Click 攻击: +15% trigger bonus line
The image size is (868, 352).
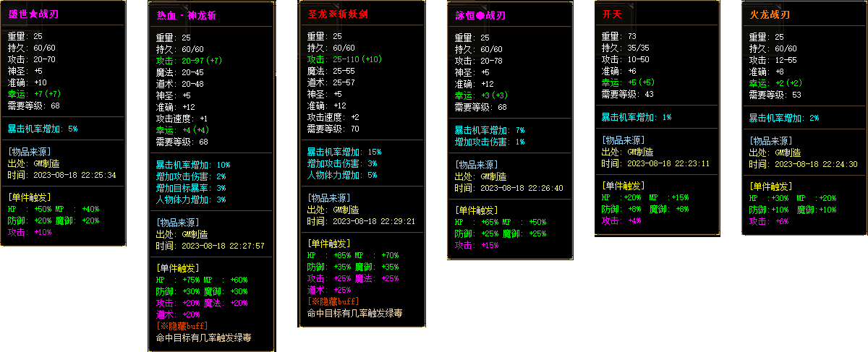(477, 245)
